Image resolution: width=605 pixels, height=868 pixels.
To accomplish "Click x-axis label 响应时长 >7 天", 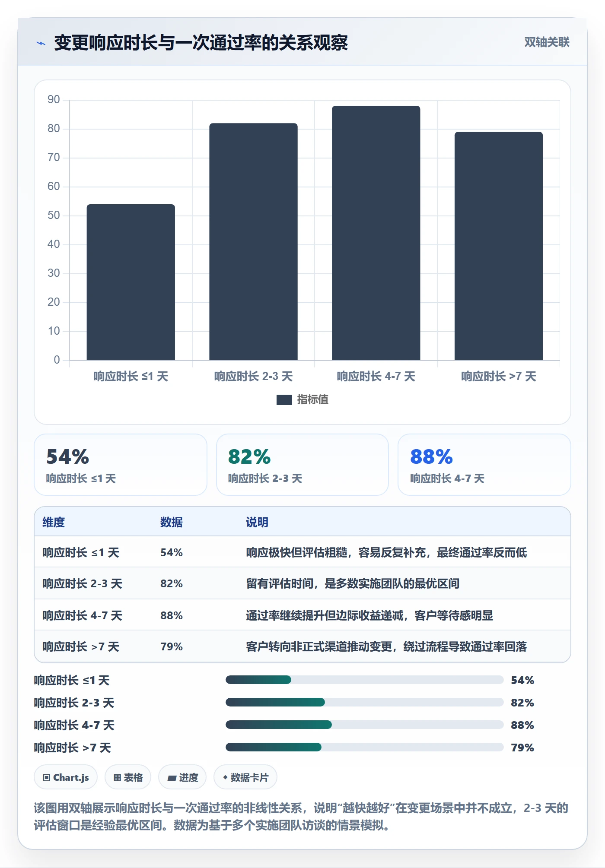I will pyautogui.click(x=499, y=377).
